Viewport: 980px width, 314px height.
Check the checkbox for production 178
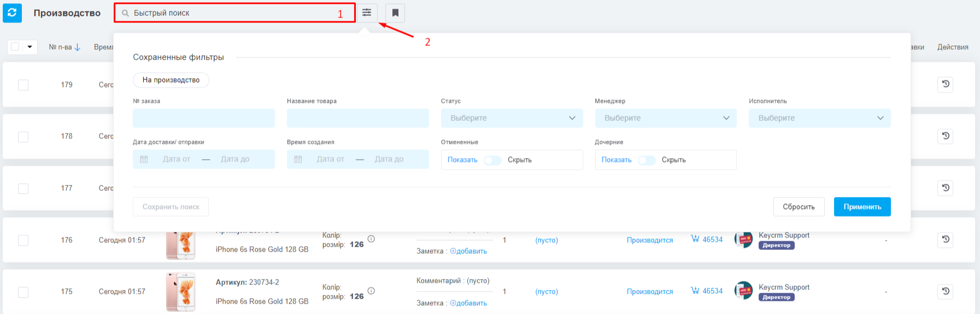tap(23, 137)
